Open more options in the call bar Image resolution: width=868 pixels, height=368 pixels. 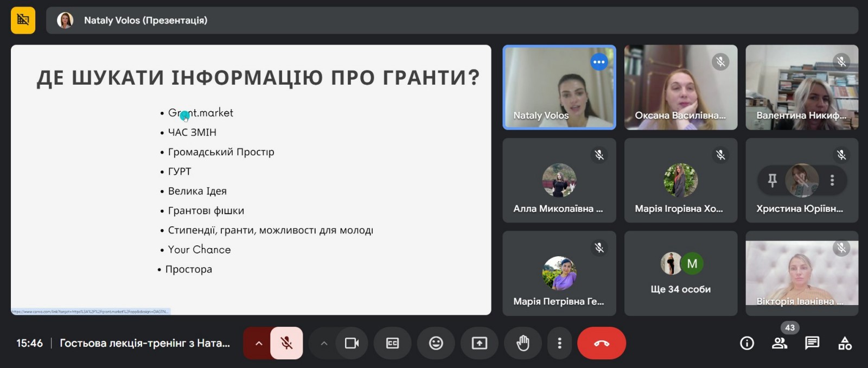point(559,343)
